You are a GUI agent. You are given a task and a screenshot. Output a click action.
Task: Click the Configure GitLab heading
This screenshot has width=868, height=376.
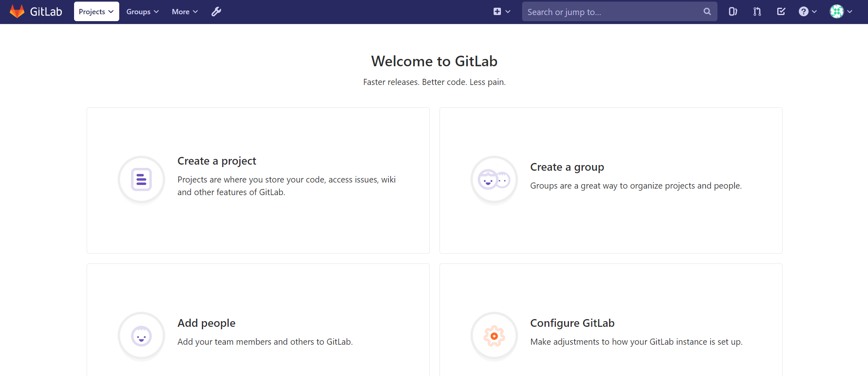coord(572,323)
